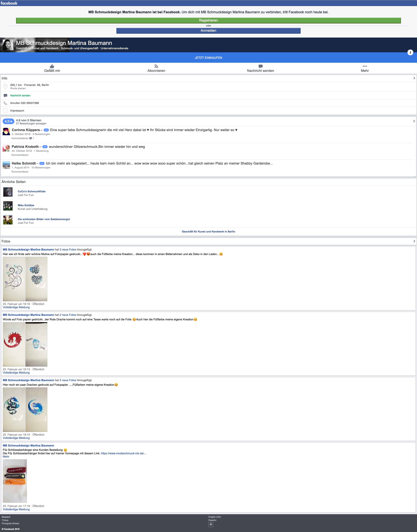Expand the Fotos section chevron

click(x=414, y=241)
